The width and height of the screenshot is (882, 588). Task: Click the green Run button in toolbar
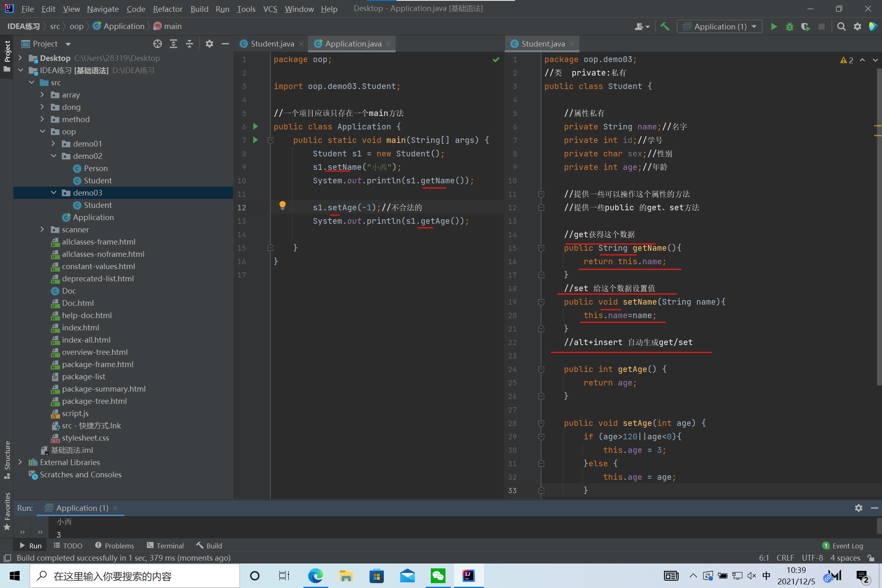[x=774, y=27]
